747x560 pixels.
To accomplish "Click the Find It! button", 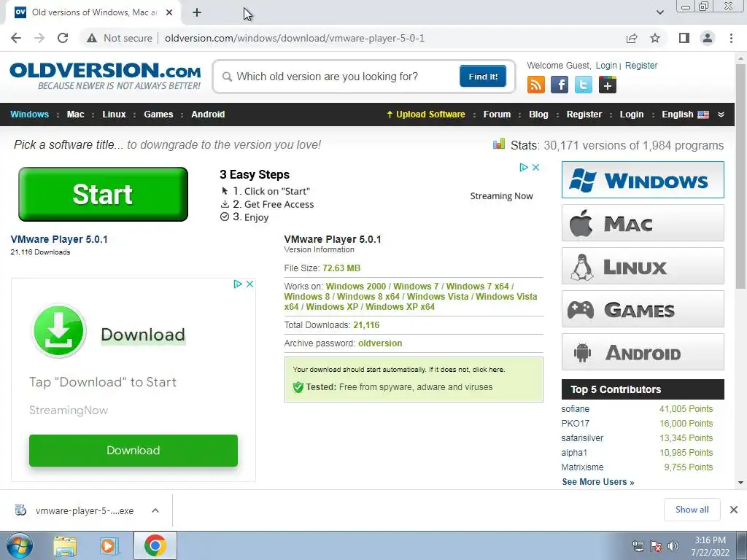I will coord(483,76).
